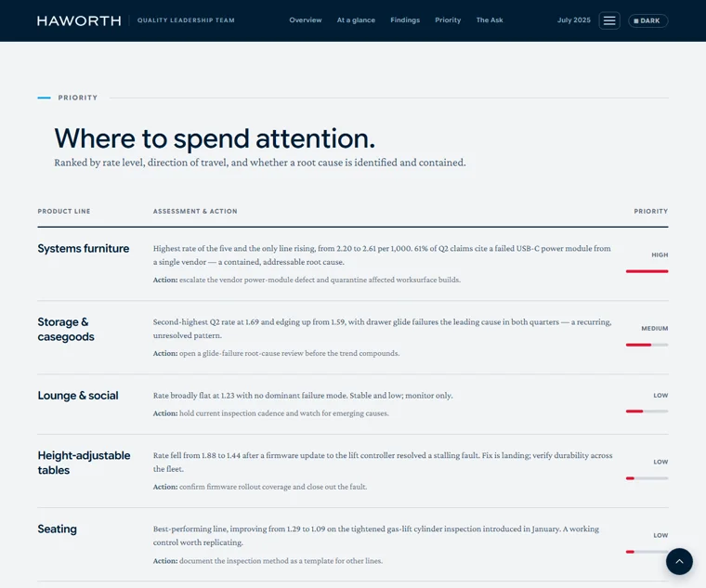
Task: Select the Height-adjustable tables row title
Action: pyautogui.click(x=84, y=463)
